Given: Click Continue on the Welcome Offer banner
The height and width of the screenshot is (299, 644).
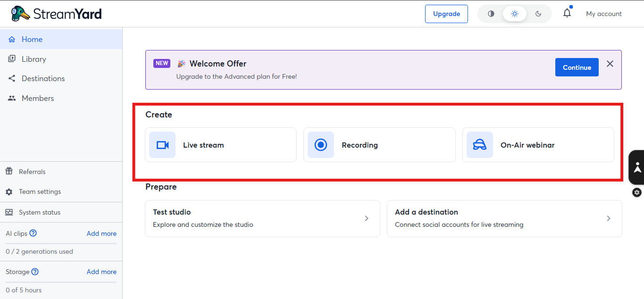Looking at the screenshot, I should (577, 67).
